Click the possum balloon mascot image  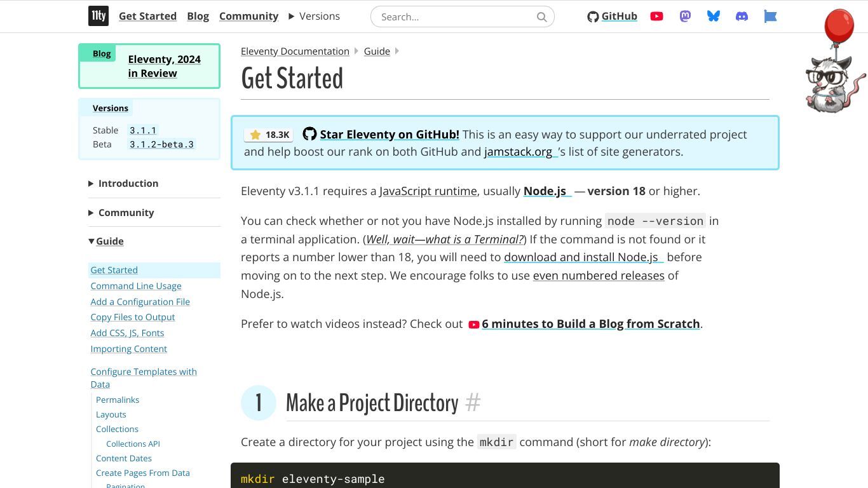pos(834,62)
